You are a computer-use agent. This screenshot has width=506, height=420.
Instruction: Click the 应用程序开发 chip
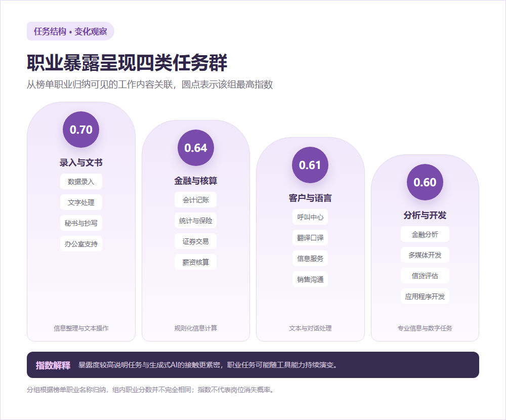pyautogui.click(x=425, y=296)
